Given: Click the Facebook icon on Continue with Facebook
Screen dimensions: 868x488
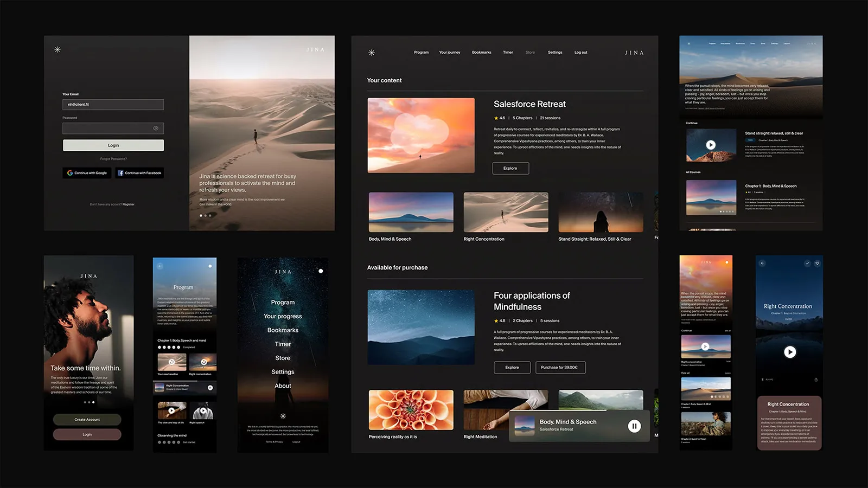Looking at the screenshot, I should [x=120, y=173].
